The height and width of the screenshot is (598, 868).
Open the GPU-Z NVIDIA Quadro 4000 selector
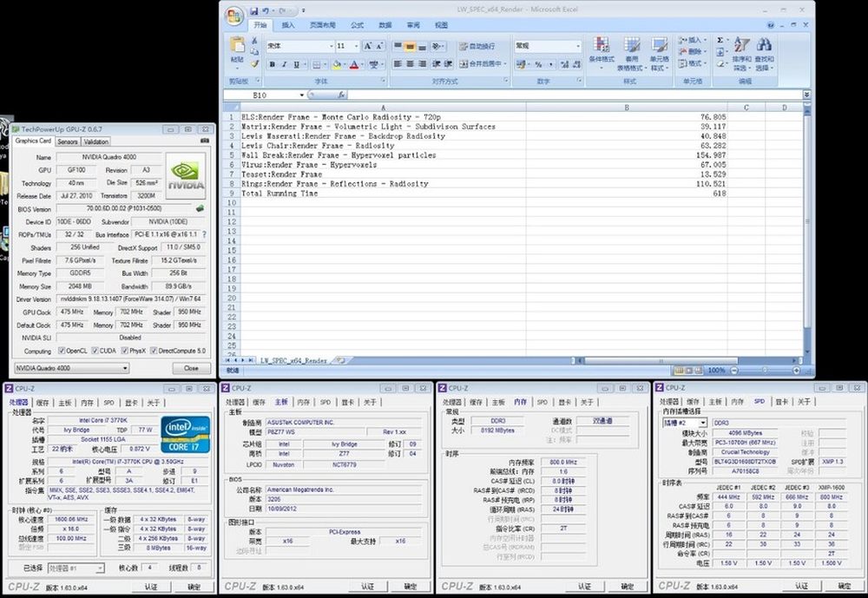tap(72, 368)
